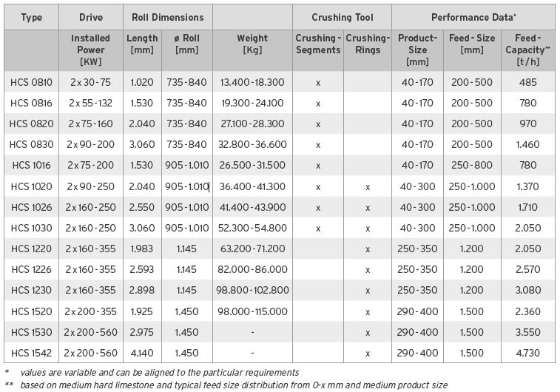The height and width of the screenshot is (392, 560).
Task: Select the 13.400-18.300 weight cell
Action: [x=252, y=82]
